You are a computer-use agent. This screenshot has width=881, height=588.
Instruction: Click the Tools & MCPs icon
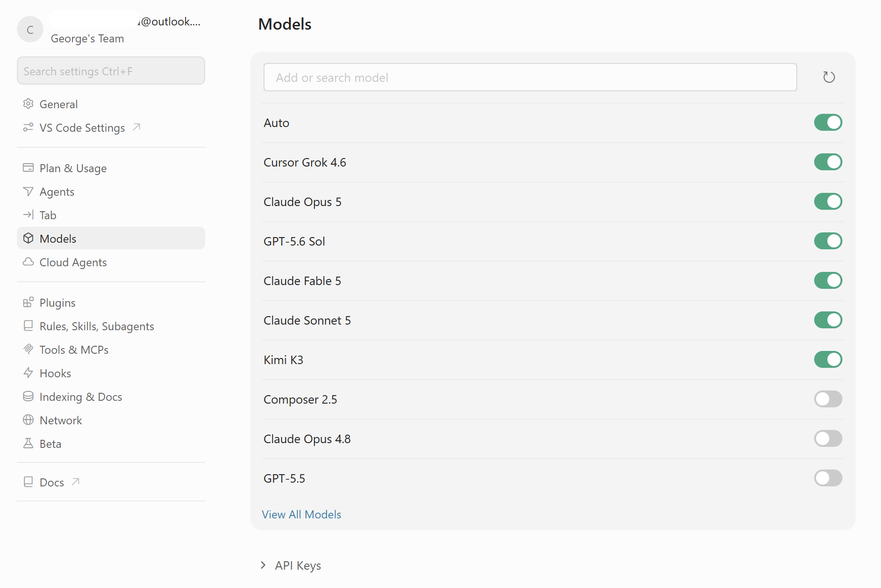[28, 350]
